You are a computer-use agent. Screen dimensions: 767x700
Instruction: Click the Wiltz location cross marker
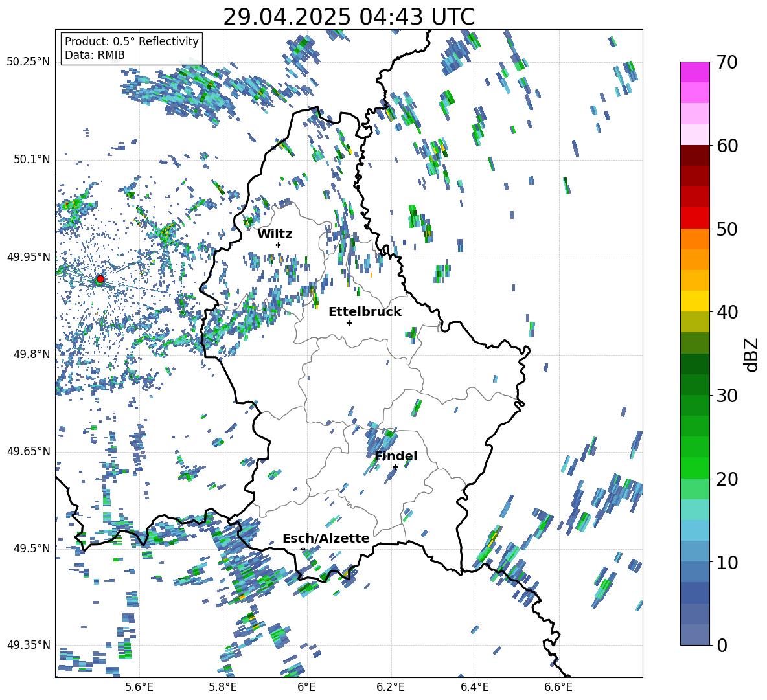(x=279, y=245)
